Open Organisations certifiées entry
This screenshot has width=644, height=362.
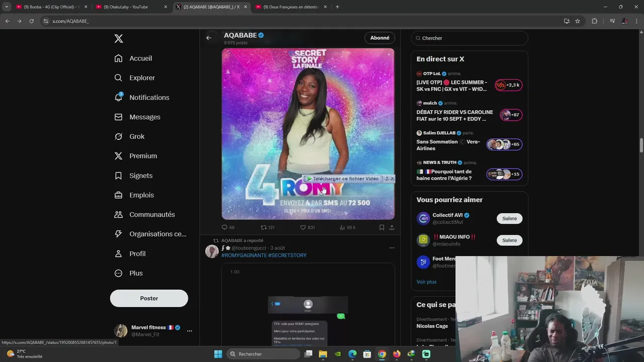coord(150,234)
